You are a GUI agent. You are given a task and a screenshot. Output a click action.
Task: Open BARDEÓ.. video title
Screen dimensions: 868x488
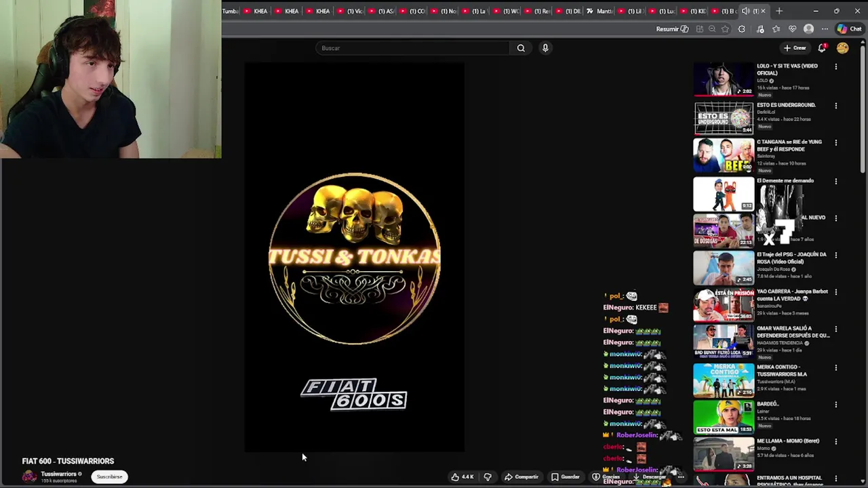(768, 404)
